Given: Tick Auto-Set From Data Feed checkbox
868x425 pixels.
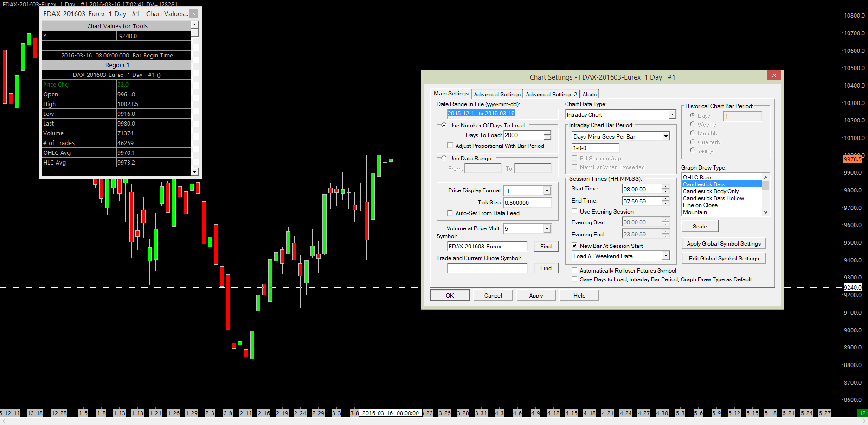Looking at the screenshot, I should click(450, 213).
